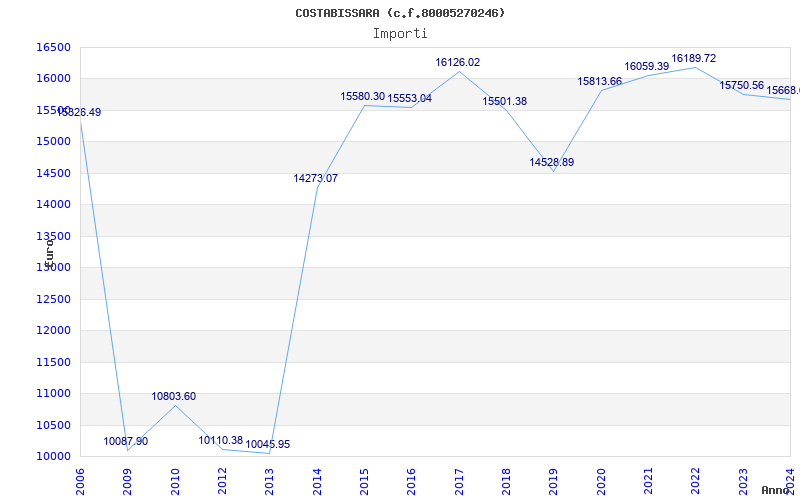This screenshot has height=500, width=800.
Task: Click x-axis year 2017
Action: coord(459,481)
